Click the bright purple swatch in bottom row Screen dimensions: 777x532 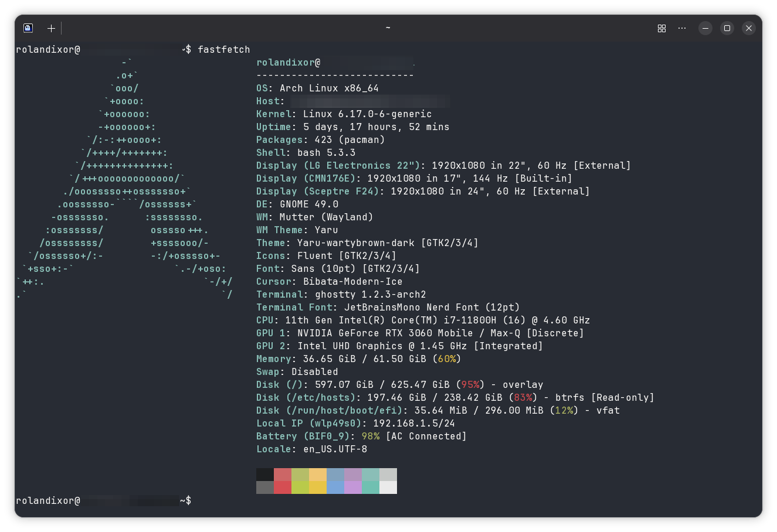tap(353, 487)
